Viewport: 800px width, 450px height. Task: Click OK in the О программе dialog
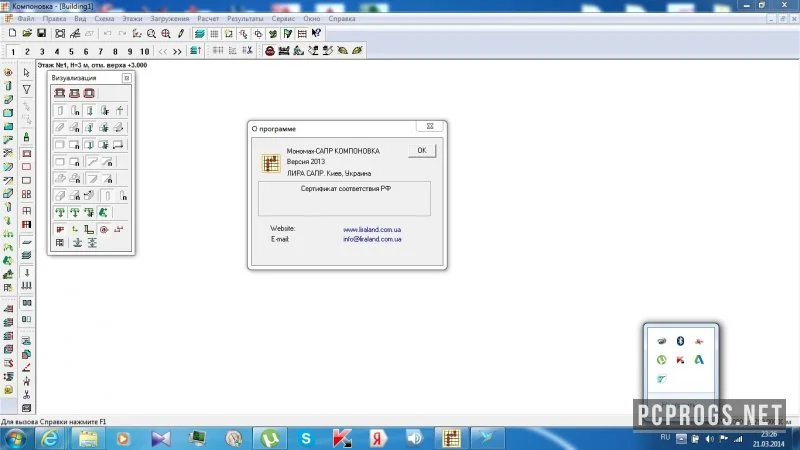(x=422, y=151)
